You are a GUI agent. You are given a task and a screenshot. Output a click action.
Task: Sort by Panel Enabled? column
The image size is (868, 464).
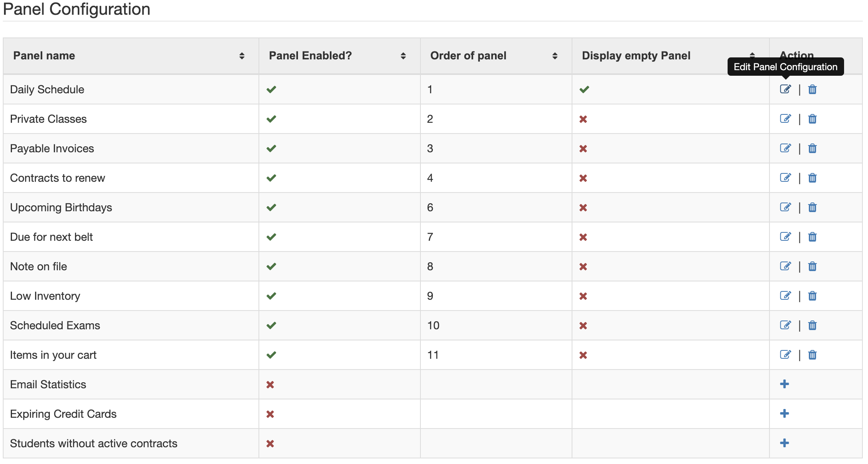coord(403,56)
